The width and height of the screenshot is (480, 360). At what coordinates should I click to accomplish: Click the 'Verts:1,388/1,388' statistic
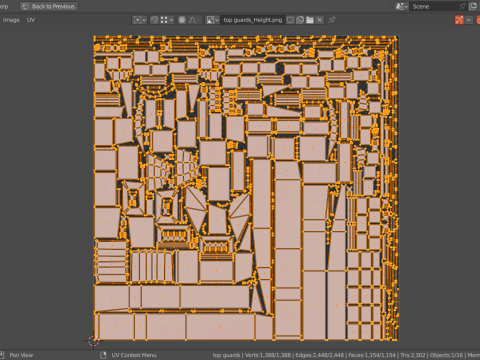pyautogui.click(x=268, y=355)
